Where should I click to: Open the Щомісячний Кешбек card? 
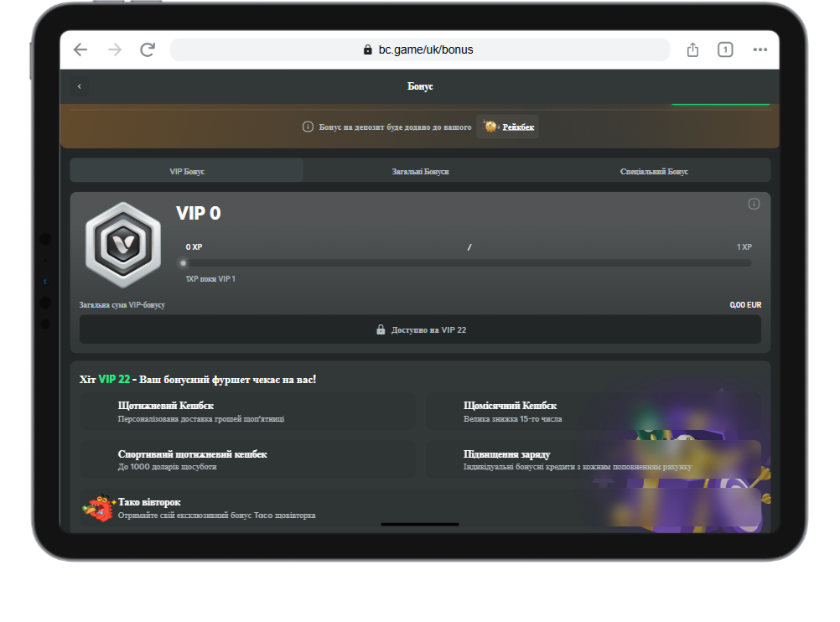tap(594, 412)
